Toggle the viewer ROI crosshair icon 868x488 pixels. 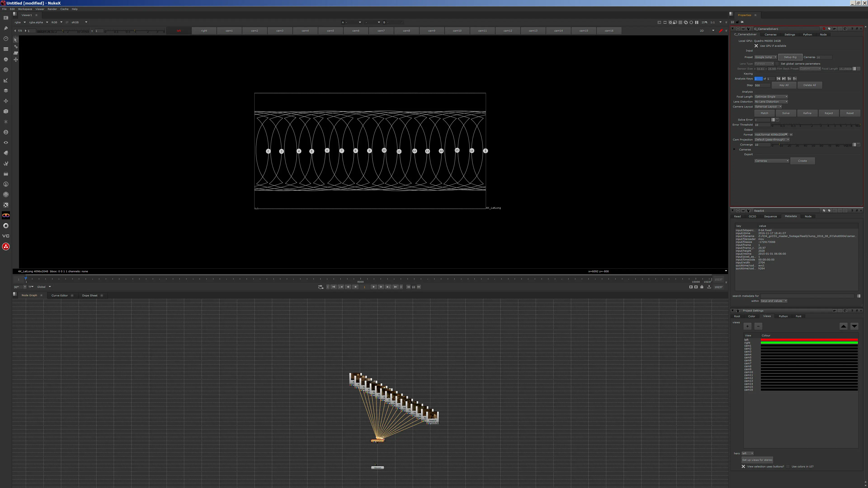tap(691, 22)
